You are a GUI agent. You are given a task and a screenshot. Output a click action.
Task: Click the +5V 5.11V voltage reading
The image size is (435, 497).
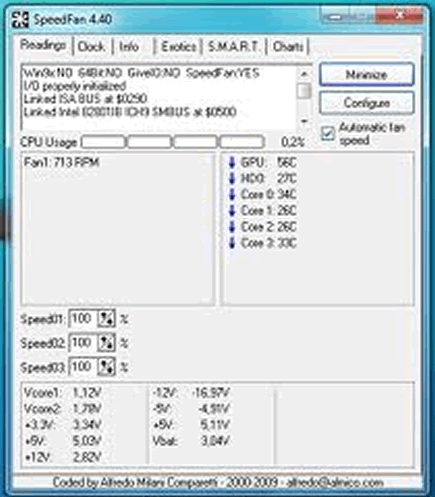(191, 425)
